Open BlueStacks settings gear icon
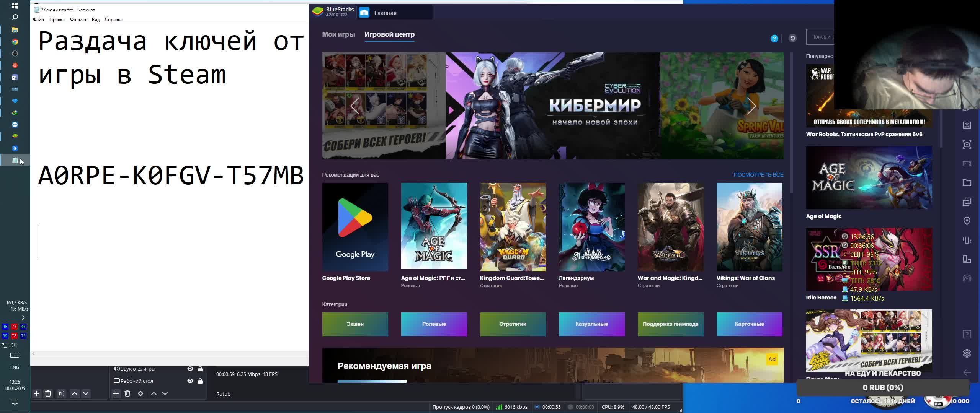 (967, 353)
